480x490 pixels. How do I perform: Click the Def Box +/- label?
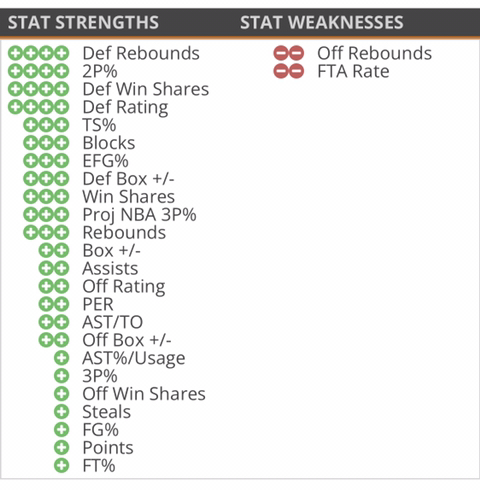click(x=128, y=179)
